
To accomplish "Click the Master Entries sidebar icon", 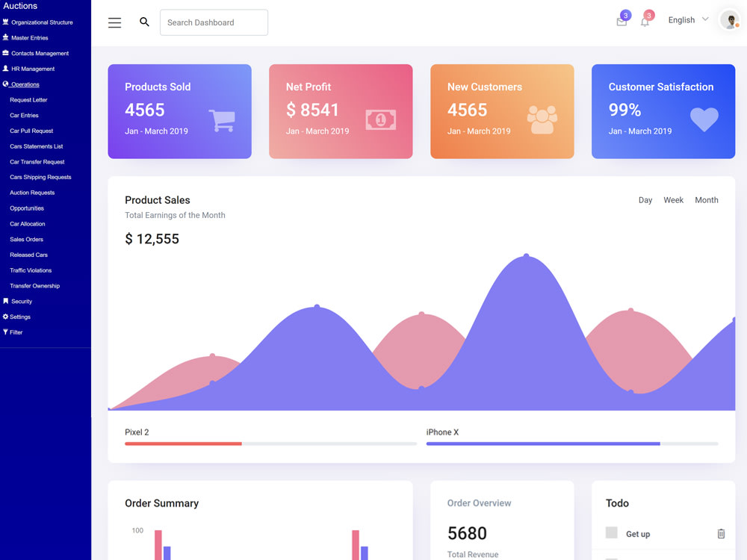I will pos(6,37).
